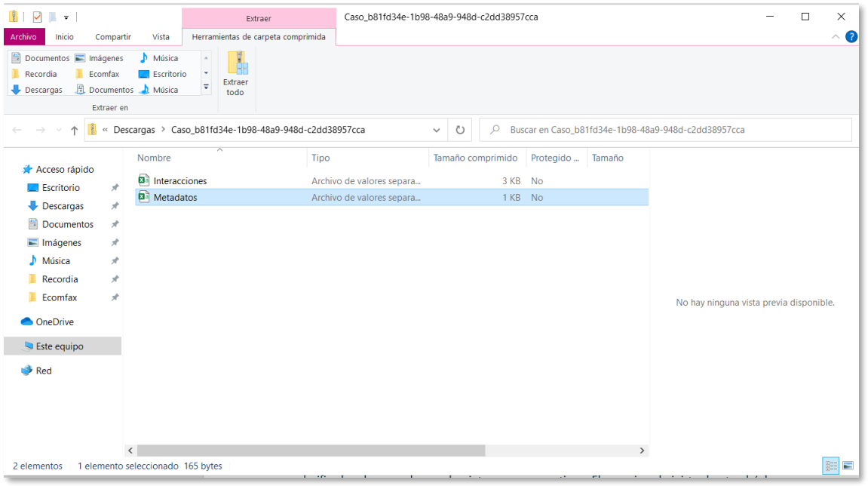Click the Extraer todo icon
868x486 pixels.
click(x=238, y=63)
